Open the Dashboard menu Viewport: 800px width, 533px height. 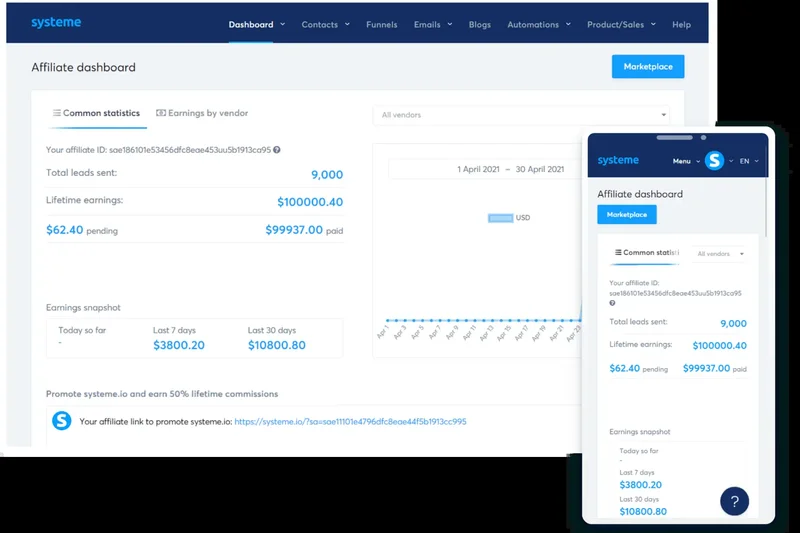click(x=251, y=24)
